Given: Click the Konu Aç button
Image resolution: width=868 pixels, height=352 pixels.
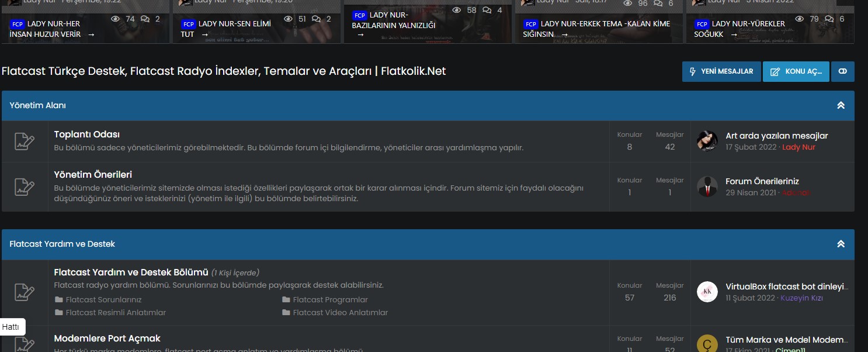Looking at the screenshot, I should pos(796,71).
